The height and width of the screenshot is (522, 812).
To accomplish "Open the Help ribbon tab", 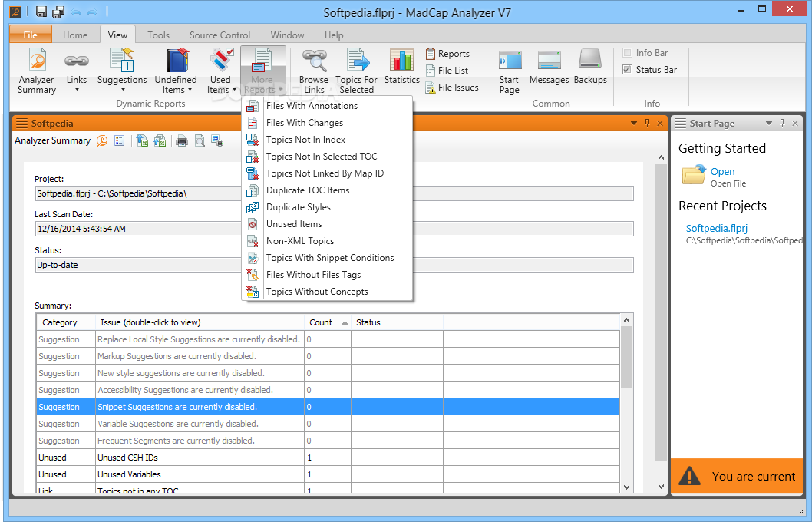I will pyautogui.click(x=334, y=35).
